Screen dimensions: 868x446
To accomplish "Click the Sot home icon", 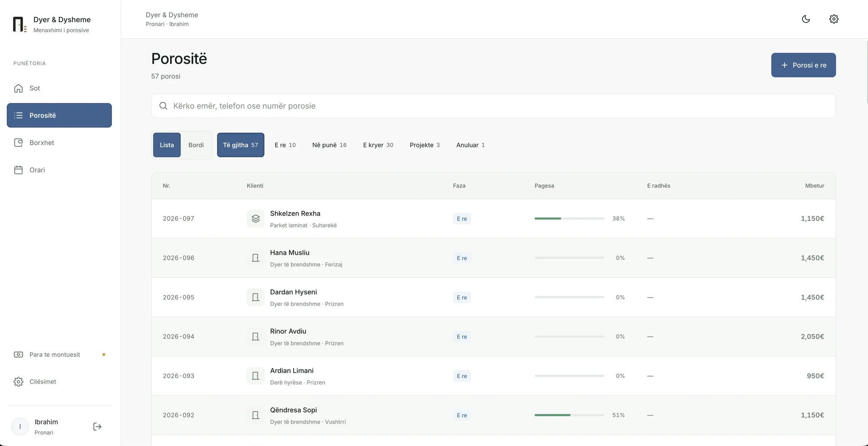I will (18, 88).
